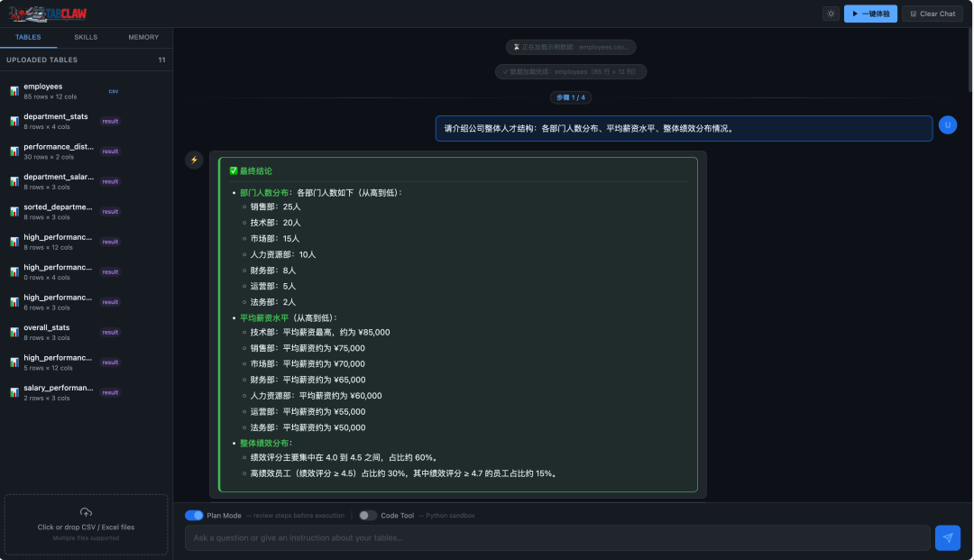Enable the Code Tool toggle

[x=367, y=515]
